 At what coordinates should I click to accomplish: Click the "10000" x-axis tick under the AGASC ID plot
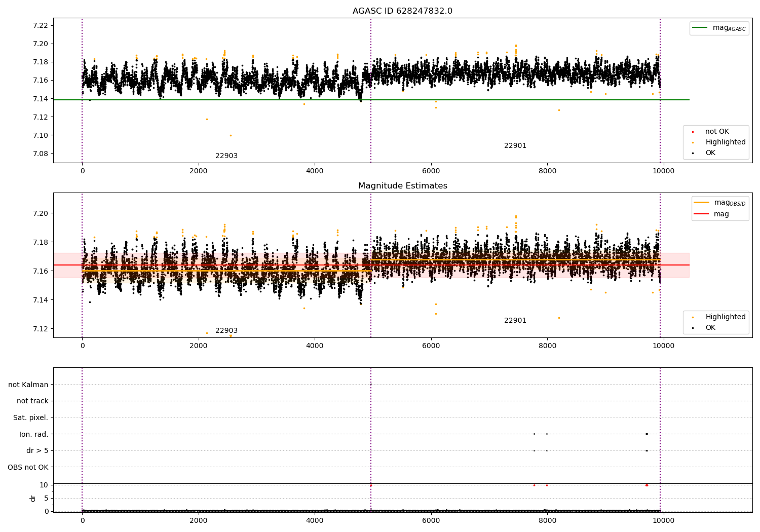[664, 171]
